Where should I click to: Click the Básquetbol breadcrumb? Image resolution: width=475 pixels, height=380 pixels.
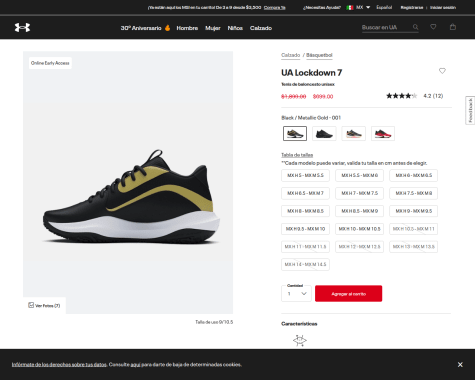click(319, 55)
